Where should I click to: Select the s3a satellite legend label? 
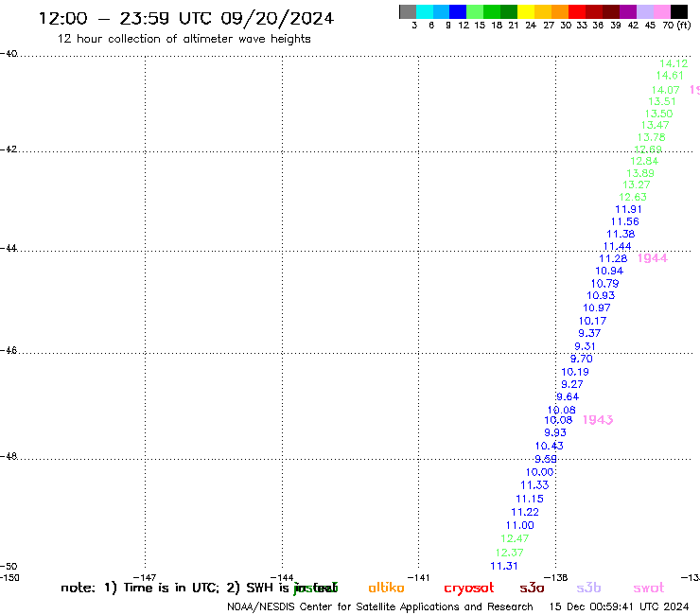click(x=532, y=589)
